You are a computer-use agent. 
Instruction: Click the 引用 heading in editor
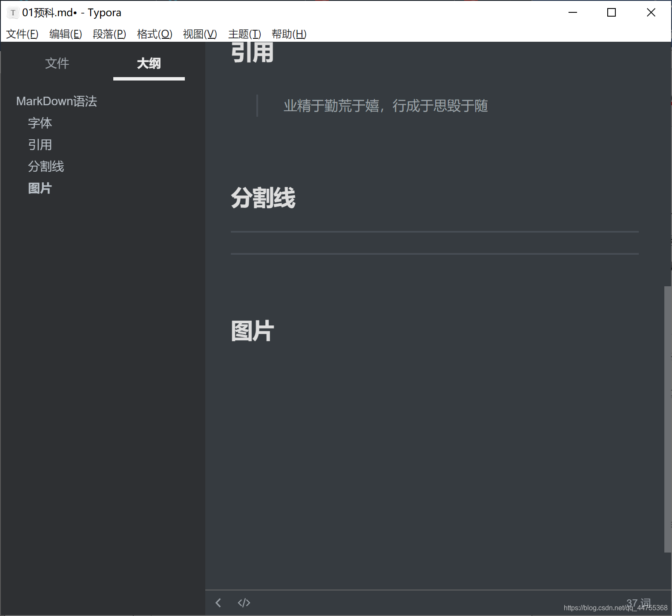click(x=253, y=52)
